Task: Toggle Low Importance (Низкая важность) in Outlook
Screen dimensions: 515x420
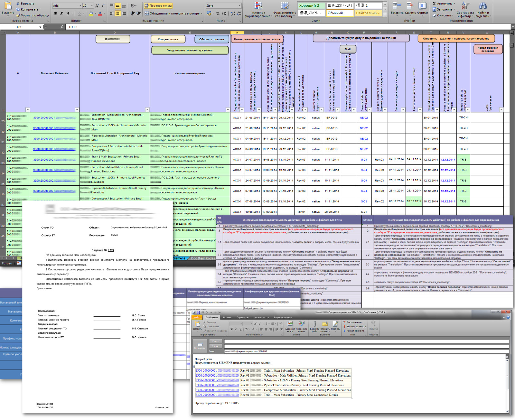Action: click(354, 331)
